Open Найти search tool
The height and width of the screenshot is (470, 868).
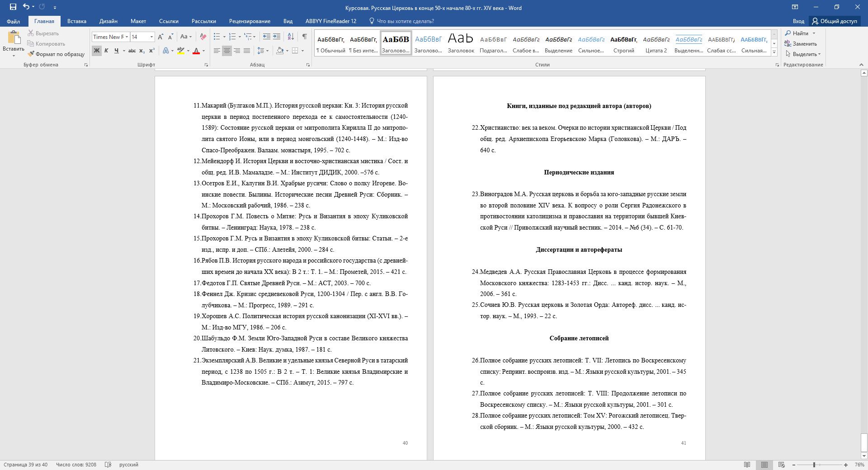tap(800, 33)
